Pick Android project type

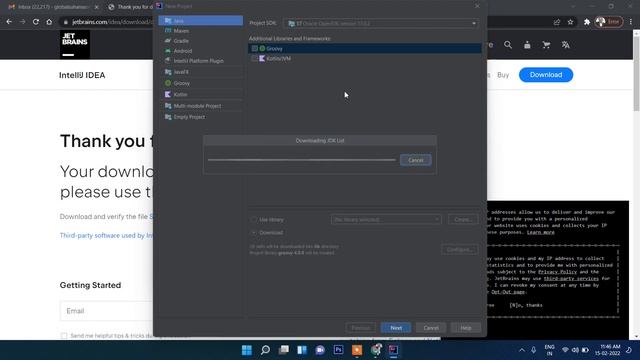(x=200, y=51)
